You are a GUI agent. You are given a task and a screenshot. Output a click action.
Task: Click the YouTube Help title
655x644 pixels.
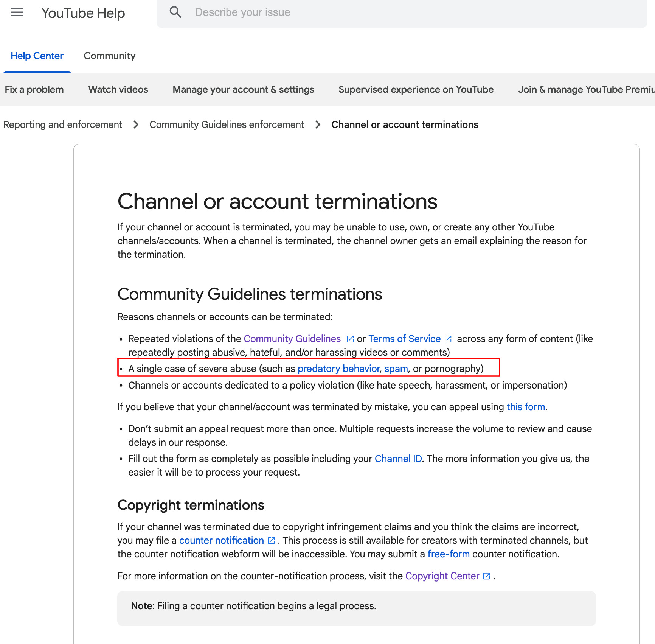point(83,13)
